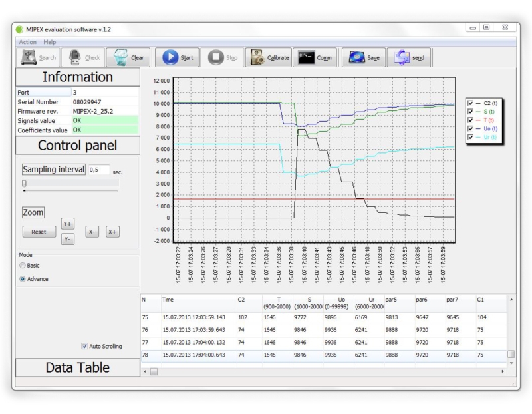
Task: Click the X- zoom button
Action: point(92,232)
